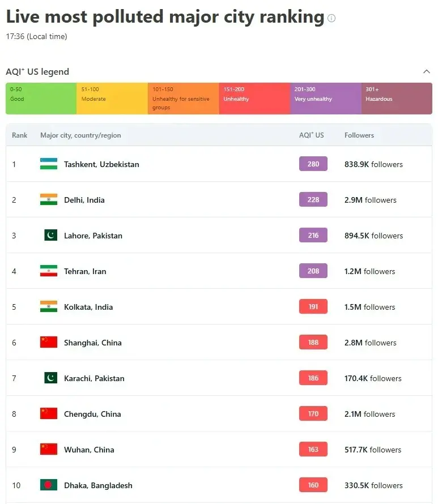
Task: Click the India flag next to Delhi
Action: point(49,200)
